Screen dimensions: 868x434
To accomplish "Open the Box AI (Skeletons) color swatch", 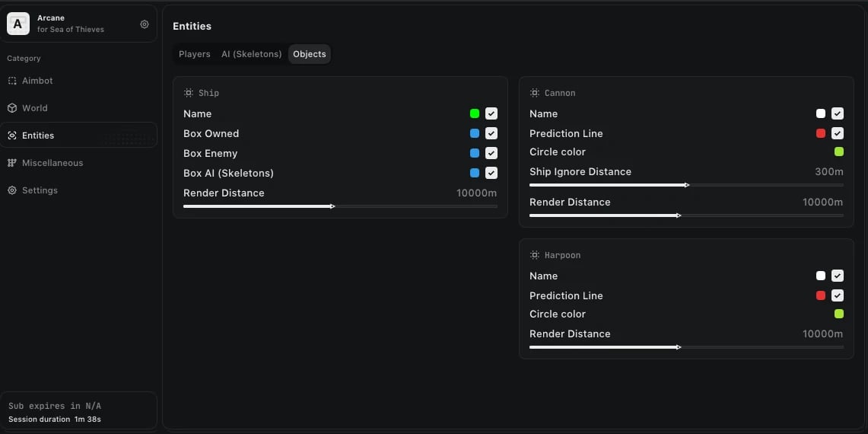I will [475, 173].
